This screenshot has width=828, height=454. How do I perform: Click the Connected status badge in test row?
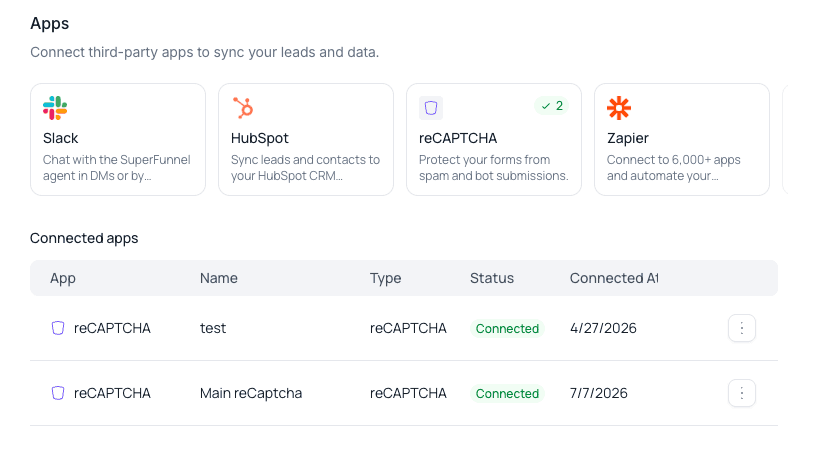point(507,328)
